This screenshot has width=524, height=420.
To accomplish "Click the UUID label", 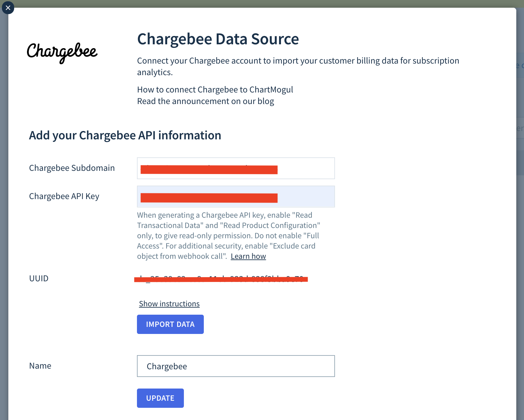I will pyautogui.click(x=39, y=278).
